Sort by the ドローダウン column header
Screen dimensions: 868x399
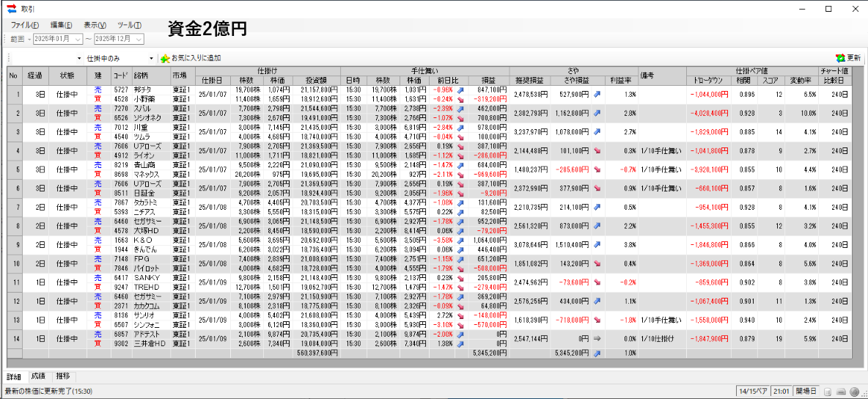[708, 80]
